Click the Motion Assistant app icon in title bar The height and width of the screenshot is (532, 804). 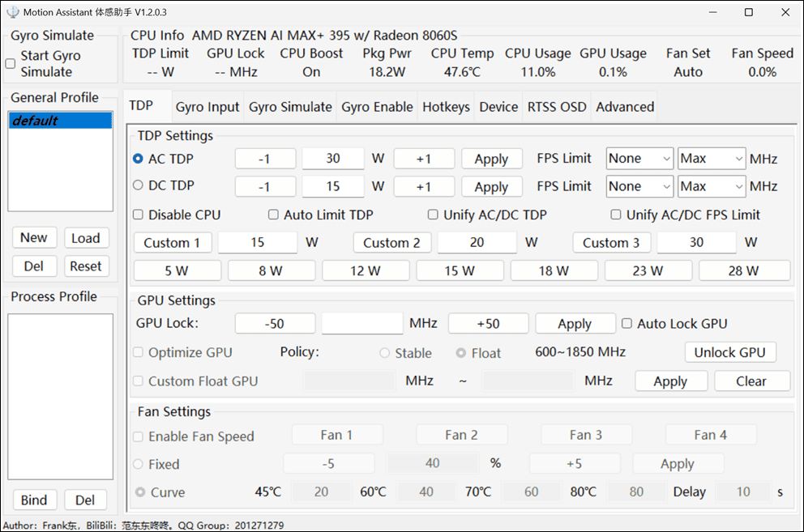tap(12, 12)
